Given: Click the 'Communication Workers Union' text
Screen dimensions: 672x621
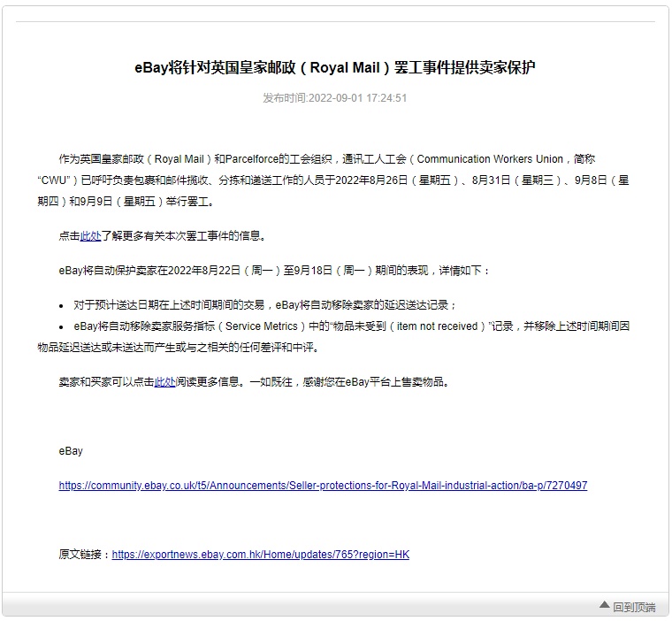Looking at the screenshot, I should (489, 159).
